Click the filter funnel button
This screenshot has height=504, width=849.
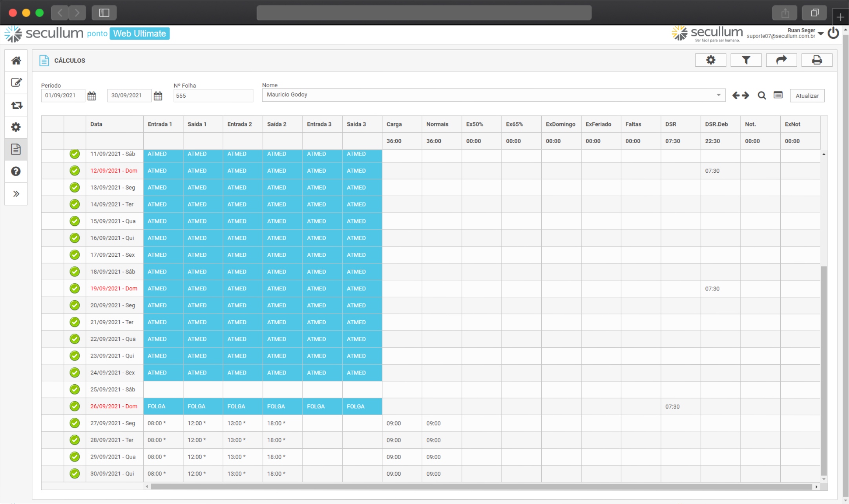point(746,60)
